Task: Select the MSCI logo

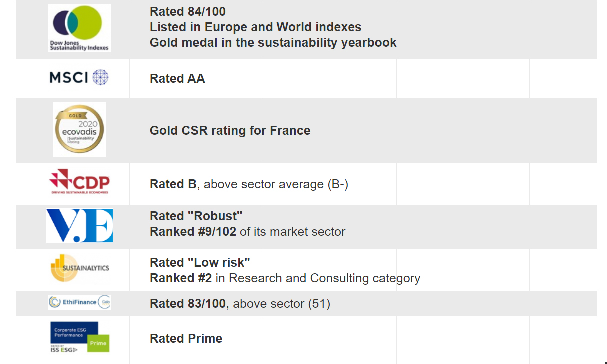Action: tap(79, 77)
